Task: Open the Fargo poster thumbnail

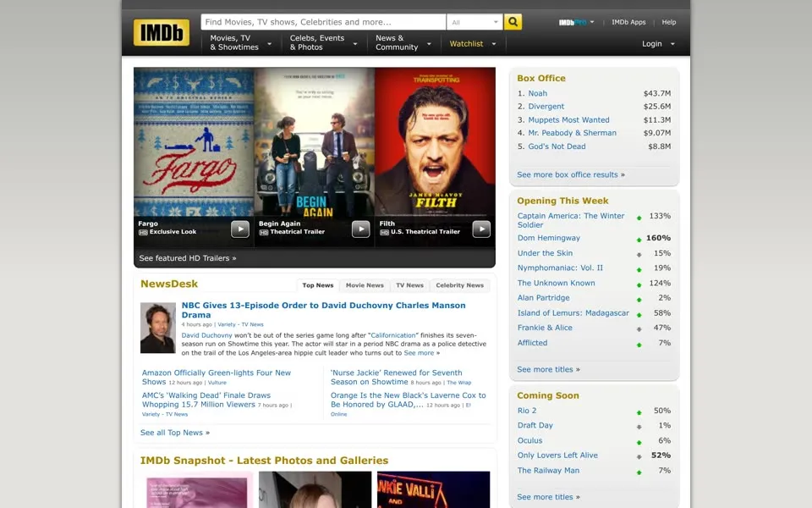Action: click(x=194, y=141)
